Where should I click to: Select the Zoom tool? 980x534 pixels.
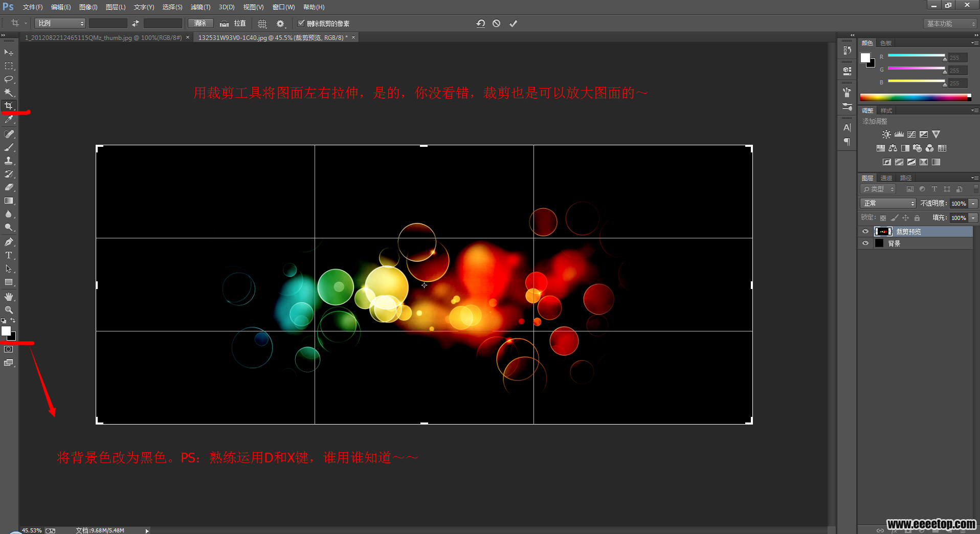pyautogui.click(x=9, y=310)
